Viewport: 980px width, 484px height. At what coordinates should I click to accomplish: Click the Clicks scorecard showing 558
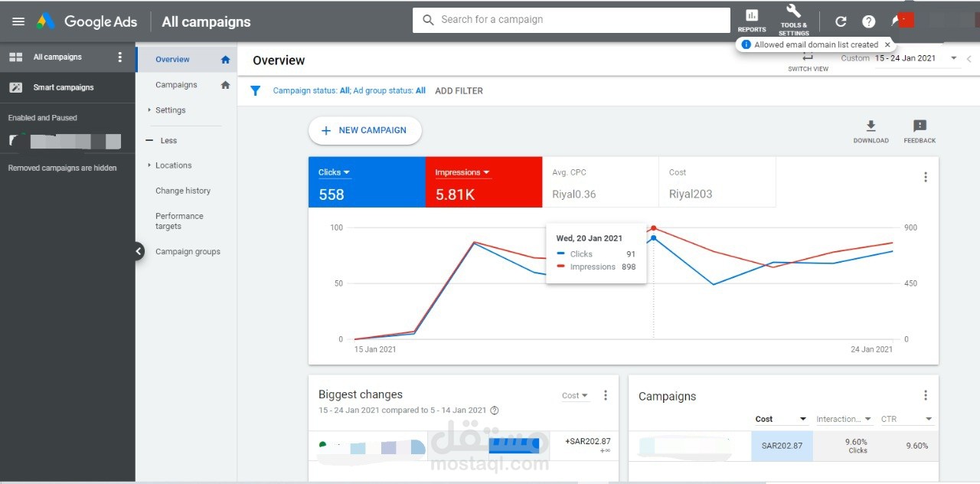(367, 182)
